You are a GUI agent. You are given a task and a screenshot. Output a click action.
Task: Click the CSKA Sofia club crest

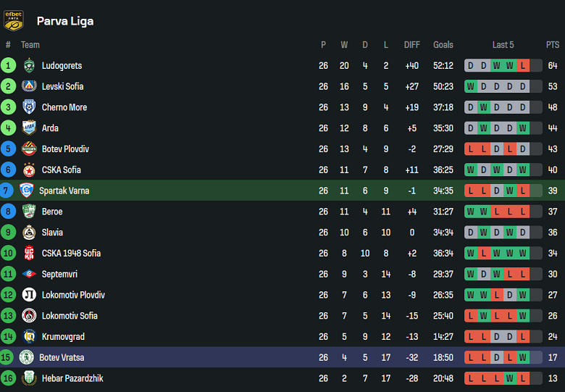pyautogui.click(x=29, y=170)
